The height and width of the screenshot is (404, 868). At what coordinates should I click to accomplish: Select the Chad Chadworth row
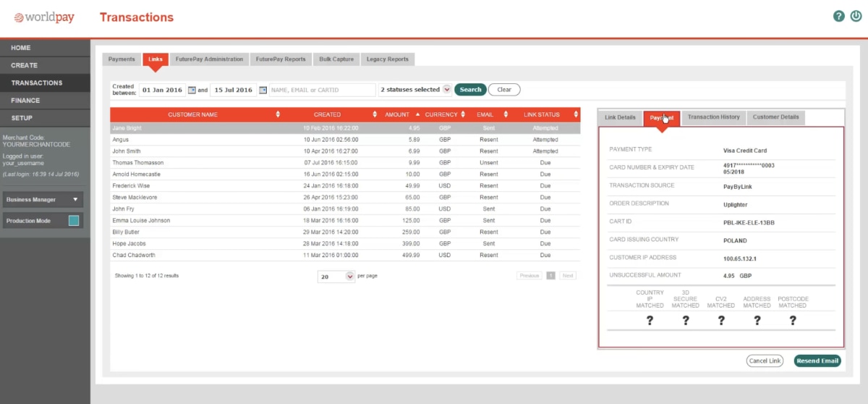tap(345, 256)
